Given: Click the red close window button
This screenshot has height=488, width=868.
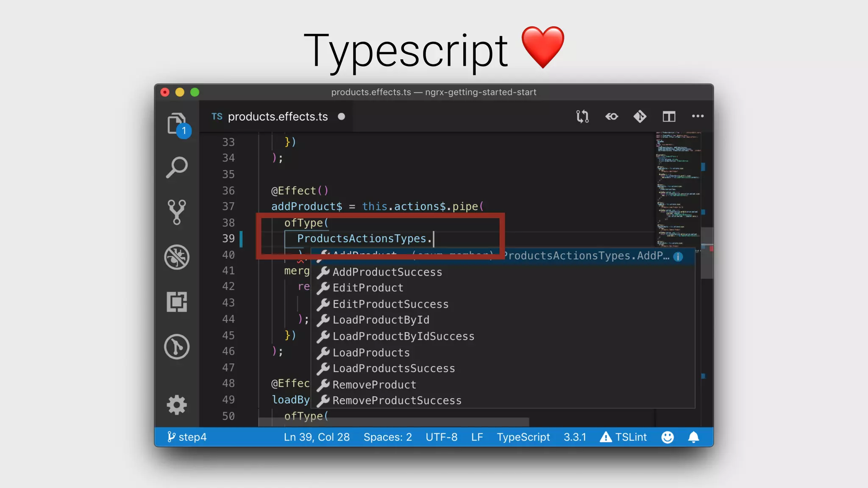Looking at the screenshot, I should pyautogui.click(x=165, y=92).
